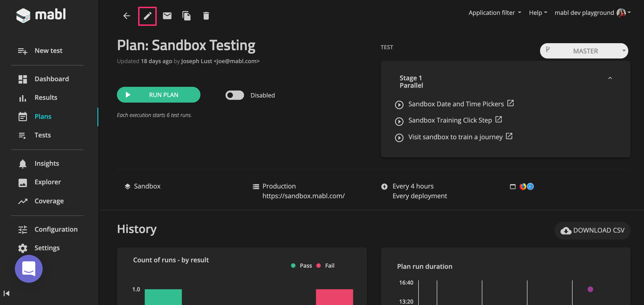Click the envelope email notification icon
The height and width of the screenshot is (305, 644).
(167, 16)
